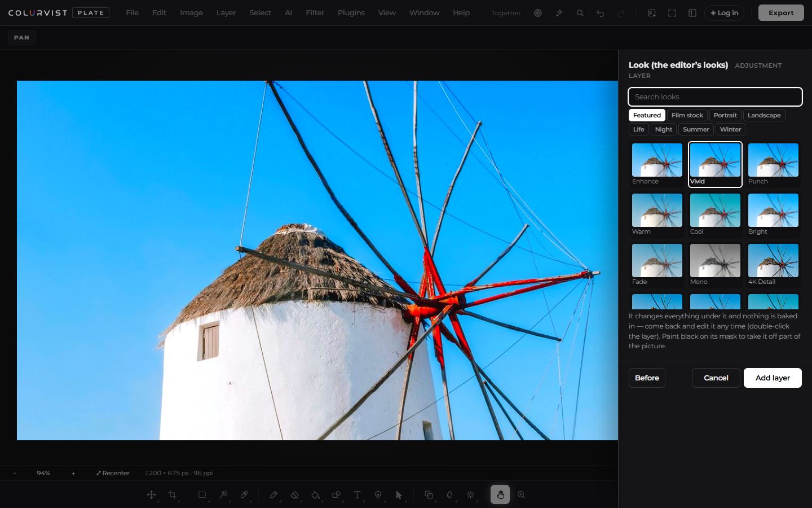
Task: Click the Export button
Action: pos(781,13)
